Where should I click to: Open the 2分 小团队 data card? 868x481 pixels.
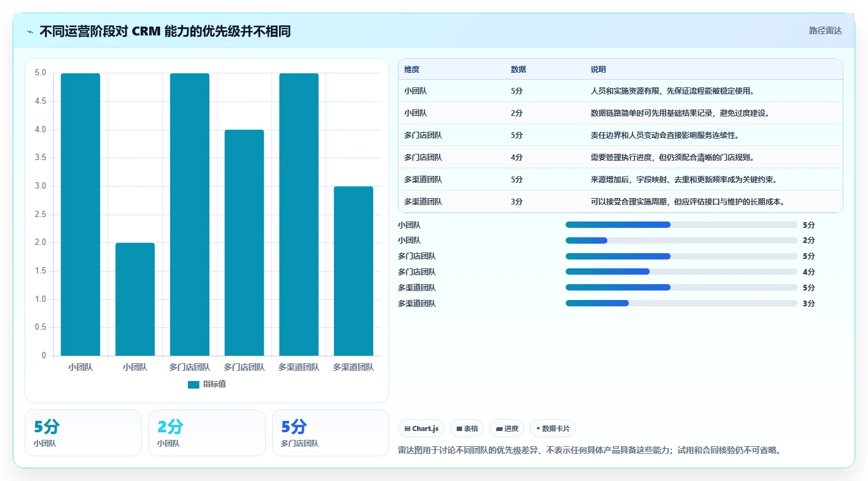tap(206, 433)
